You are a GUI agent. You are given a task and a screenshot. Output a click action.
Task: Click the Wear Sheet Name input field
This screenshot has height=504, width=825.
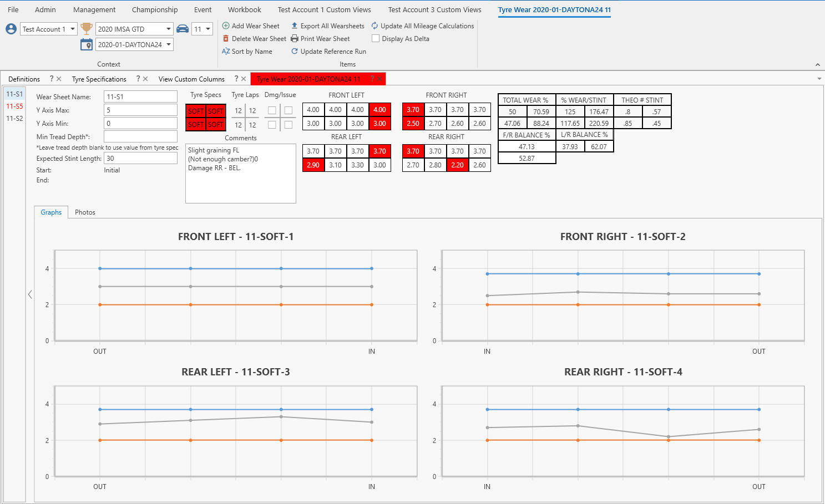[x=140, y=97]
